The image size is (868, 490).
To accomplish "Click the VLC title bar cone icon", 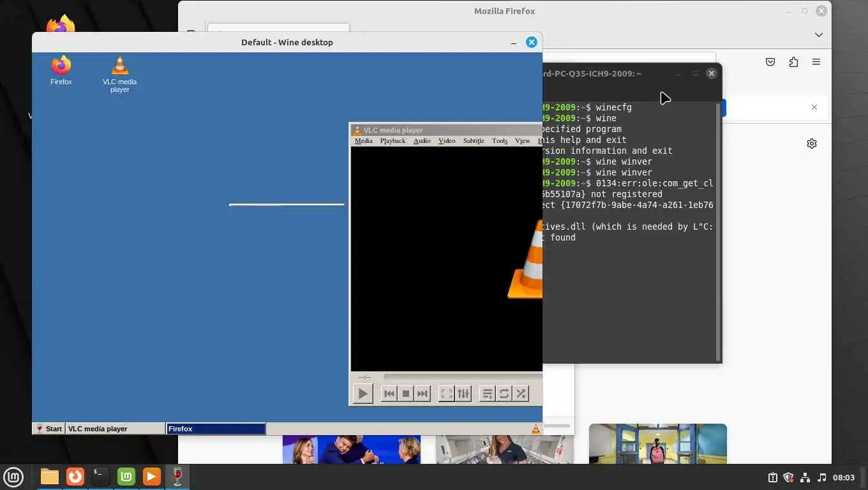I will pos(357,130).
